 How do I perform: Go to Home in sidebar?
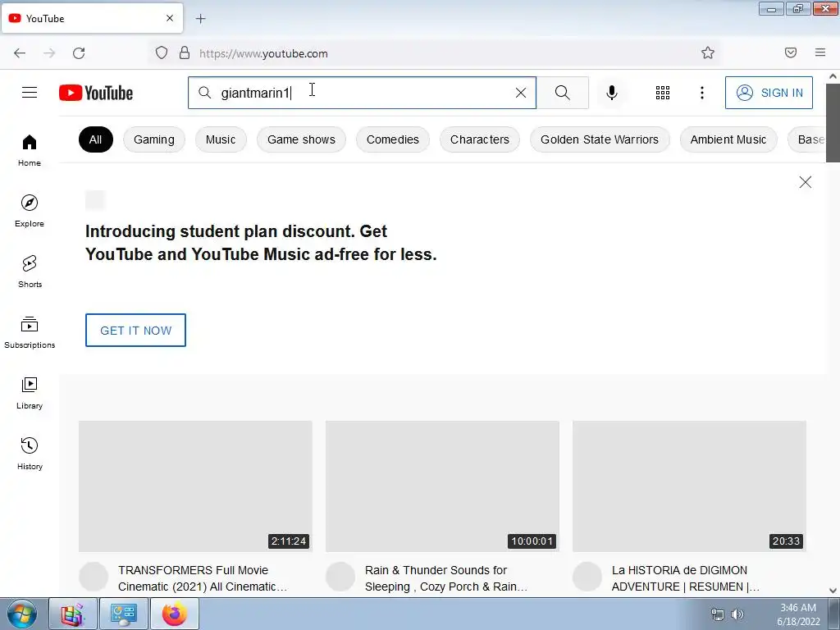pyautogui.click(x=30, y=151)
